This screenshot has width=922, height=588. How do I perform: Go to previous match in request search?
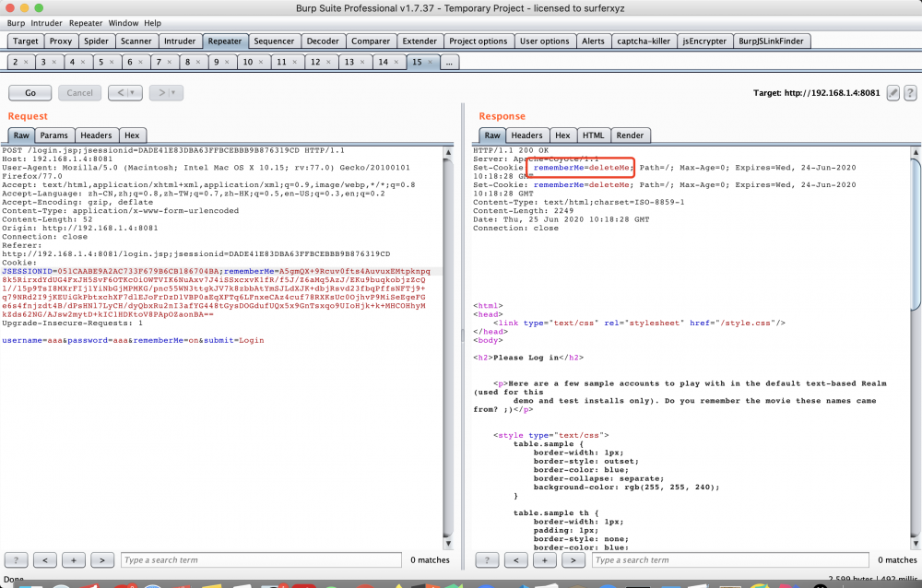(x=46, y=559)
